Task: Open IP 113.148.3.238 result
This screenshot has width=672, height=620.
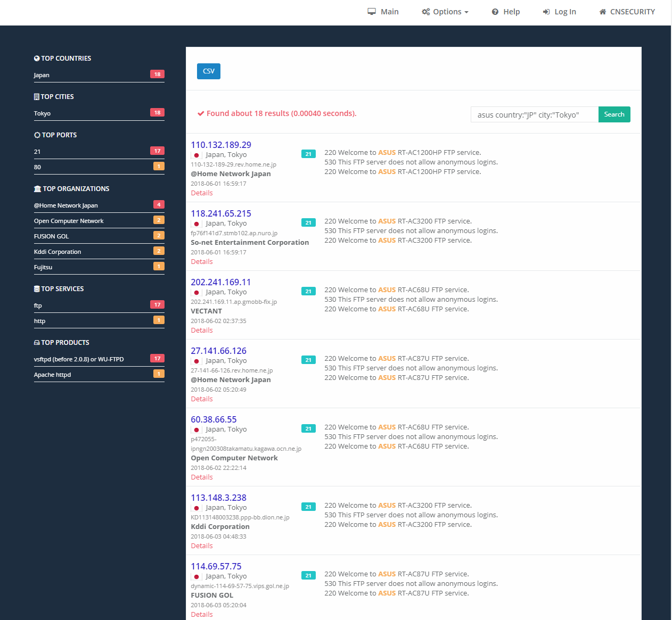Action: click(218, 498)
